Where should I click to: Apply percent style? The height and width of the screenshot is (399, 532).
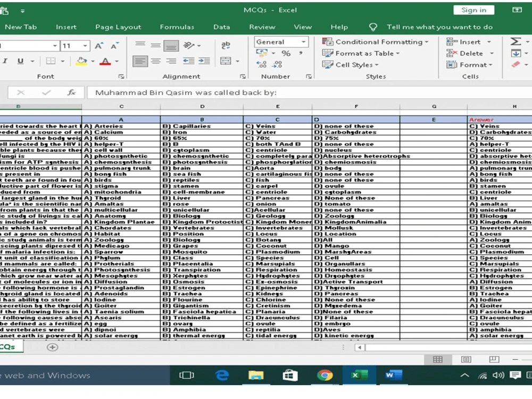286,53
